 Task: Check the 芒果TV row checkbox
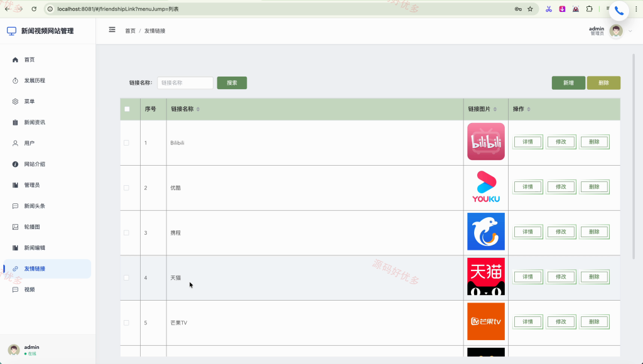coord(126,323)
